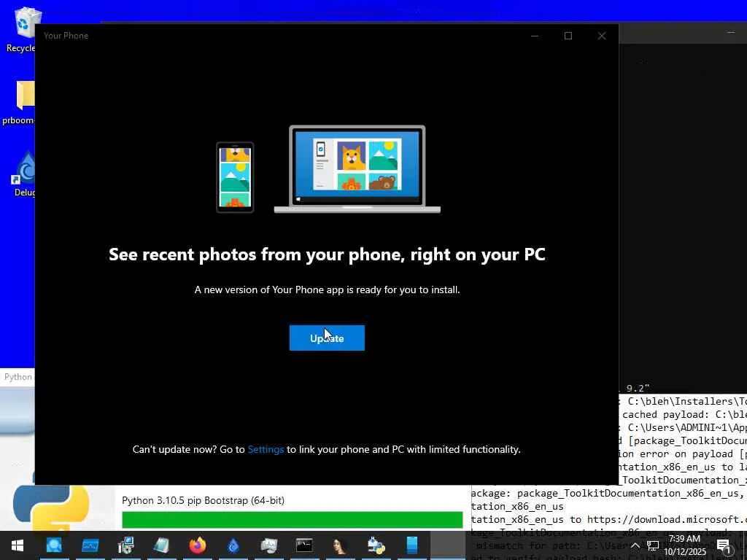Viewport: 747px width, 560px height.
Task: Click the Python logo in installer window
Action: [52, 508]
